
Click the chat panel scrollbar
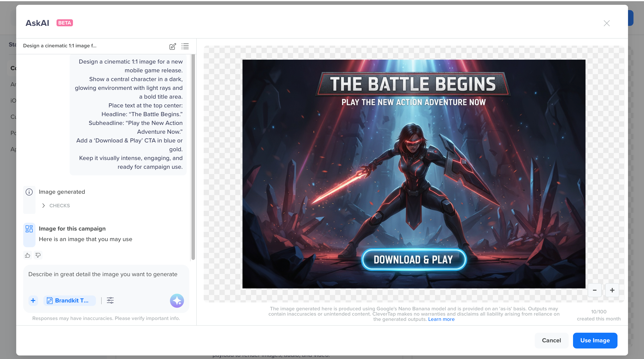point(193,157)
